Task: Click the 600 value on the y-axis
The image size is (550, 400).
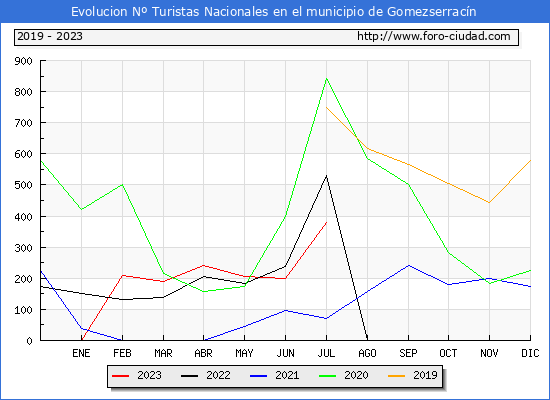Action: coord(24,154)
